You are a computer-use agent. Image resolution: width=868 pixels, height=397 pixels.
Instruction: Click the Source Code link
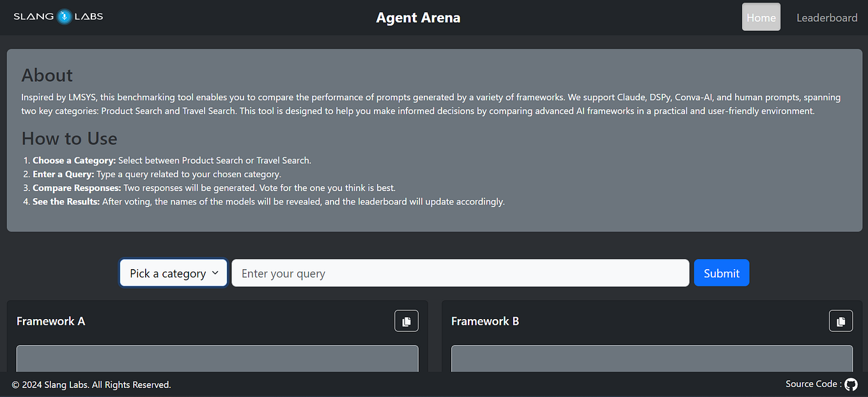click(813, 384)
